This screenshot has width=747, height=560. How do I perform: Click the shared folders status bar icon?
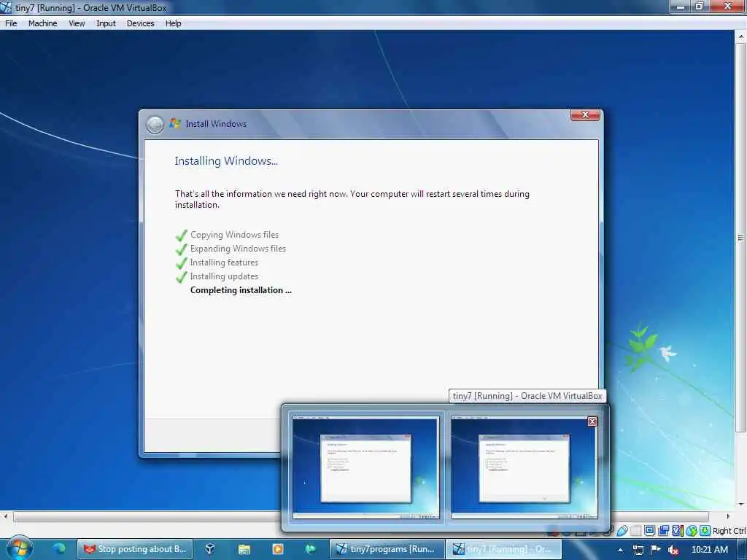635,531
